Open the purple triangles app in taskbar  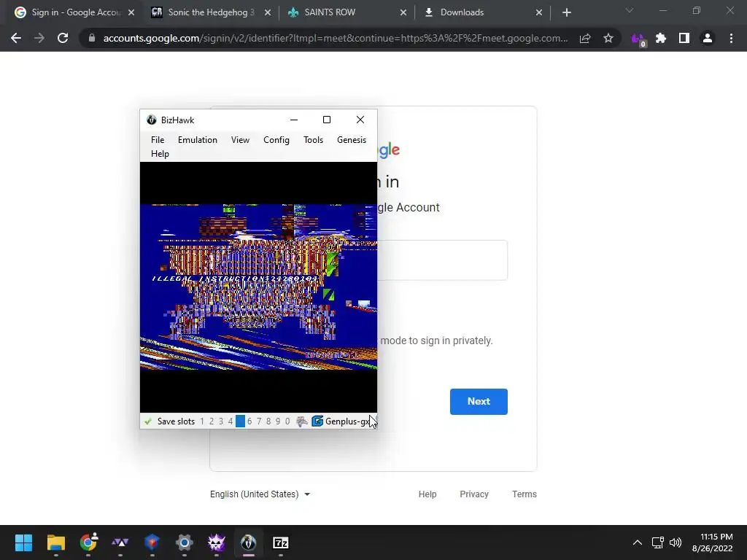120,542
